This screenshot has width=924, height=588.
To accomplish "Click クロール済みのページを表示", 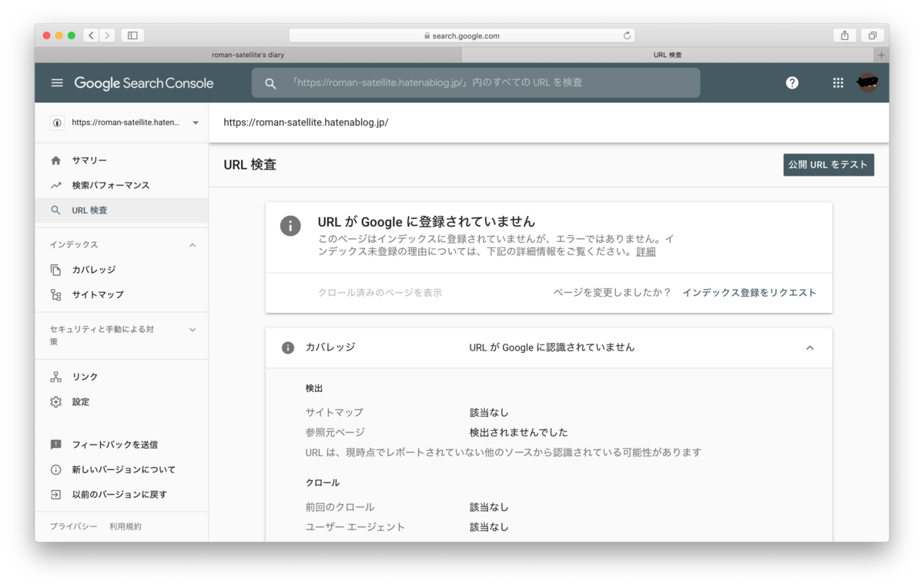I will coord(380,293).
